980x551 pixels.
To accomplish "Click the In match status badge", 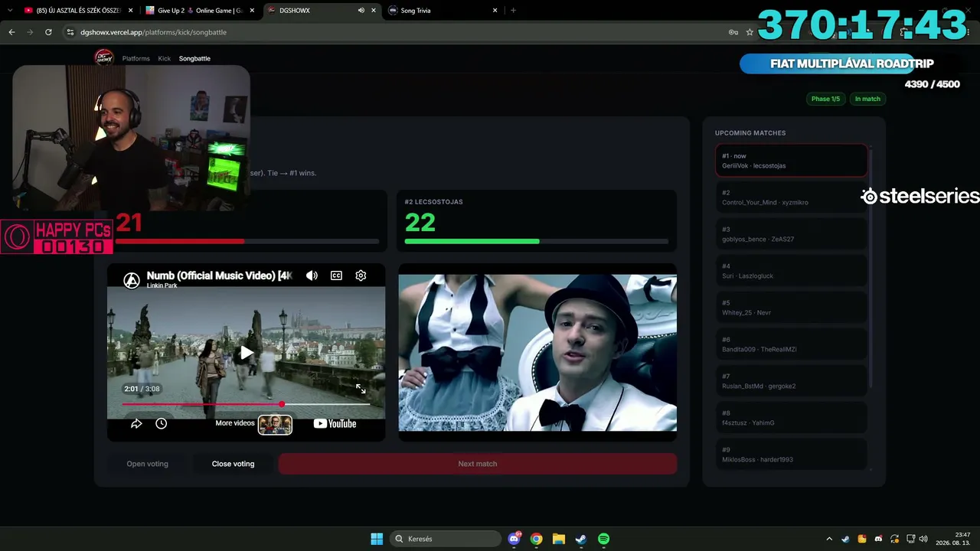I will click(867, 99).
